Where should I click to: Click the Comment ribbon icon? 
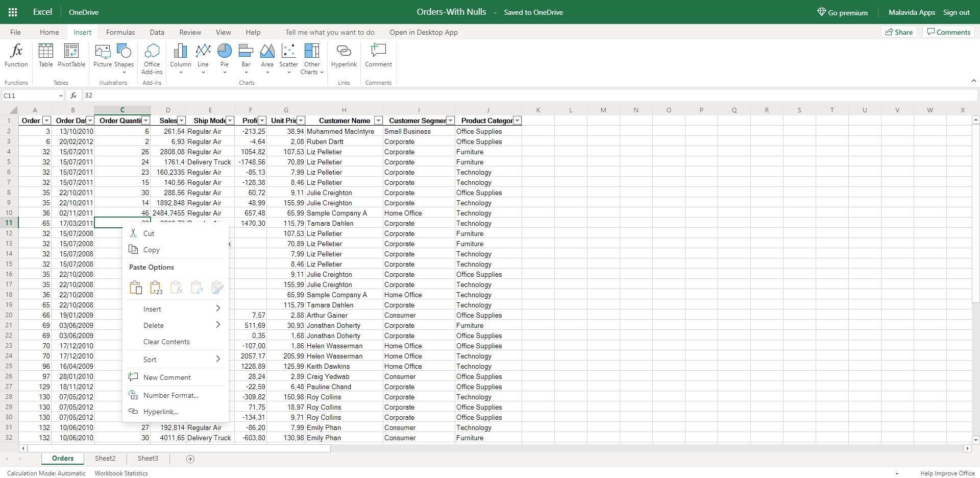click(379, 56)
